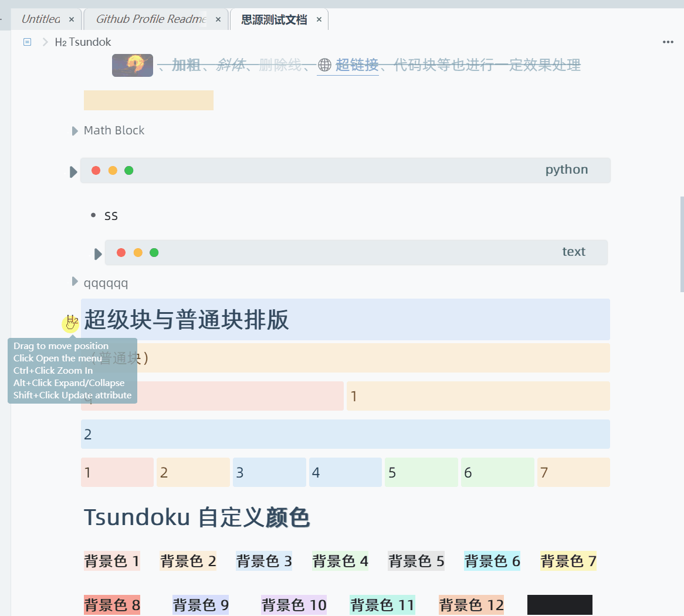Select the 背景色 7 yellow color swatch

pyautogui.click(x=568, y=561)
